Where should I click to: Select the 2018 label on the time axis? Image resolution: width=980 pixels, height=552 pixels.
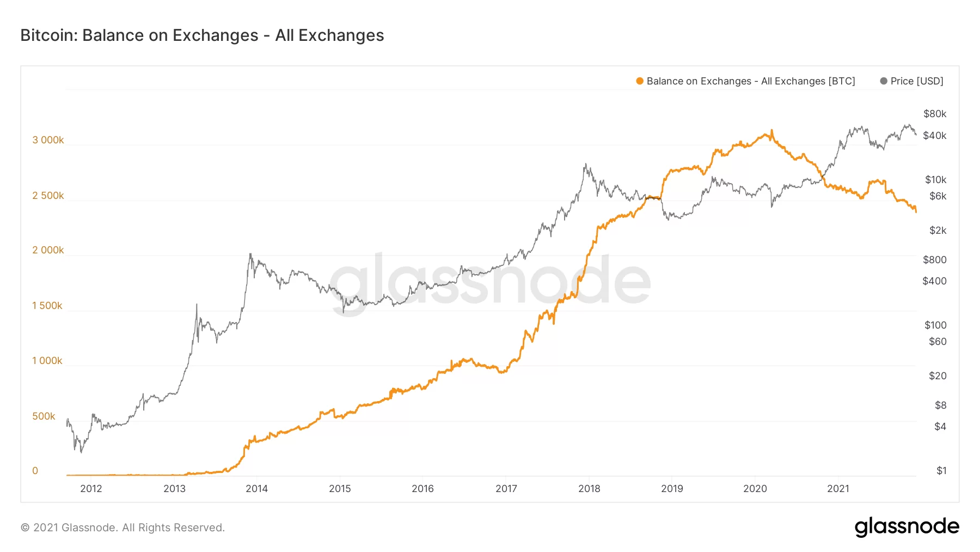point(589,489)
